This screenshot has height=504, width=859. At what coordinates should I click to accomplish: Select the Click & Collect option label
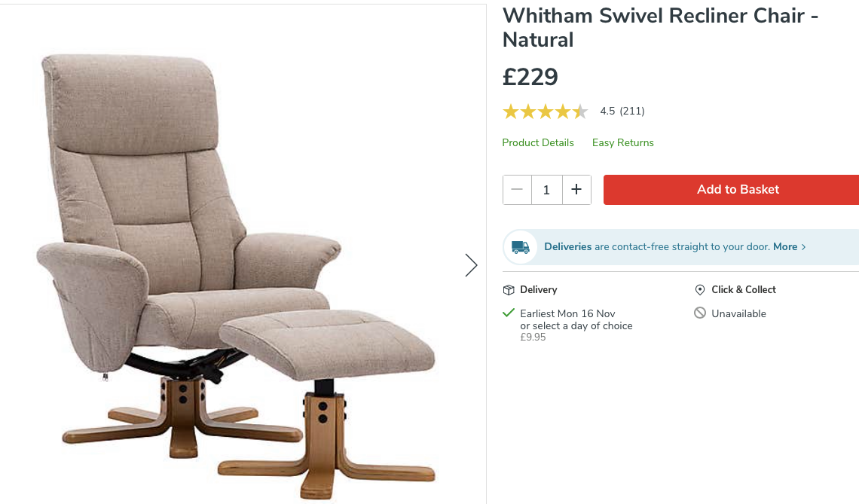[x=744, y=290]
